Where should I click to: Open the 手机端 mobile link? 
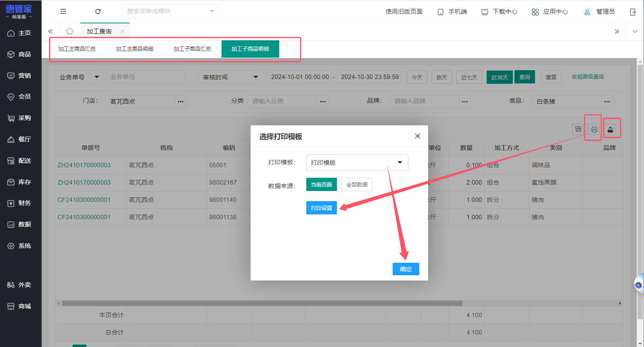point(452,12)
